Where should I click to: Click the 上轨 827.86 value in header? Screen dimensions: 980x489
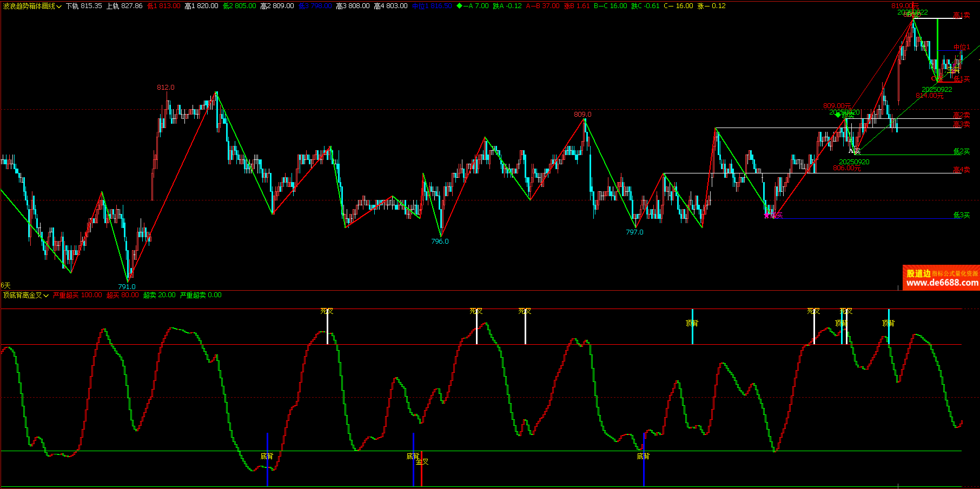124,6
